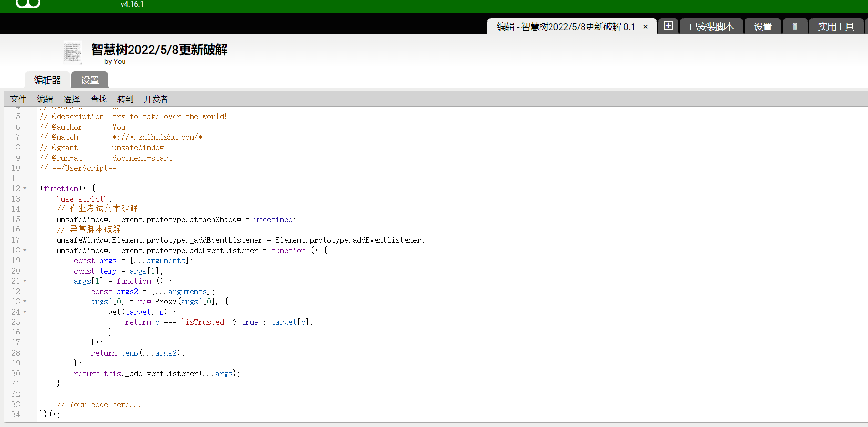Click the '// 异常脚本破解' comment
Viewport: 868px width, 427px height.
[x=89, y=229]
